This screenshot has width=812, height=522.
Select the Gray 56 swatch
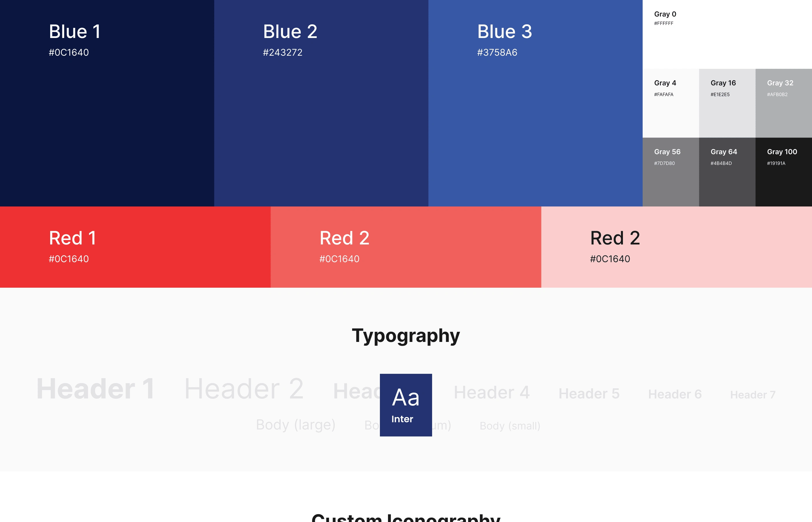point(671,172)
